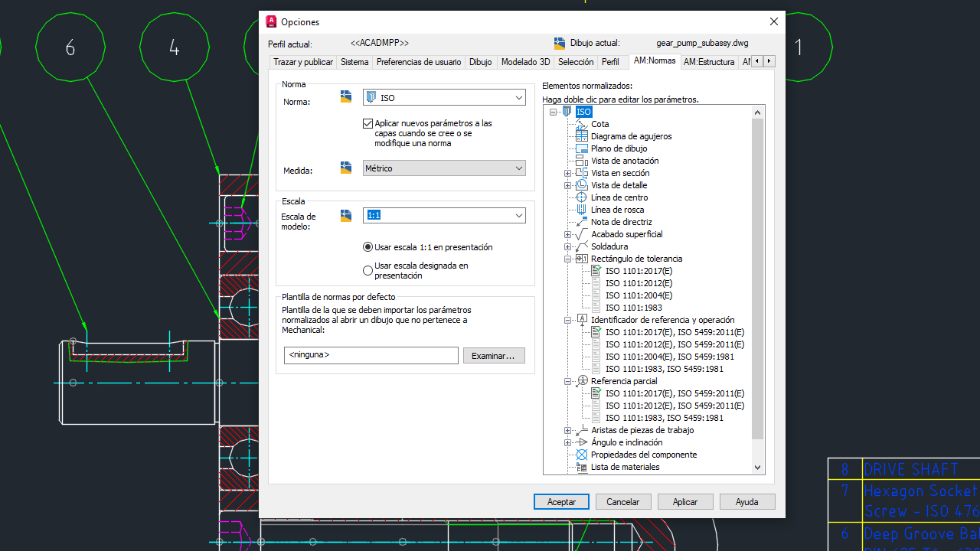Click the ISO root node icon

click(567, 112)
